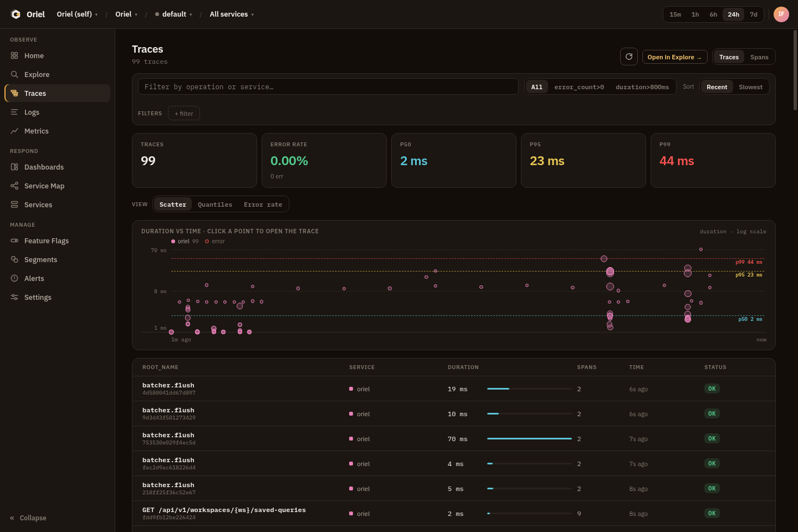This screenshot has width=798, height=532.
Task: Set time range to 7d
Action: coord(754,14)
